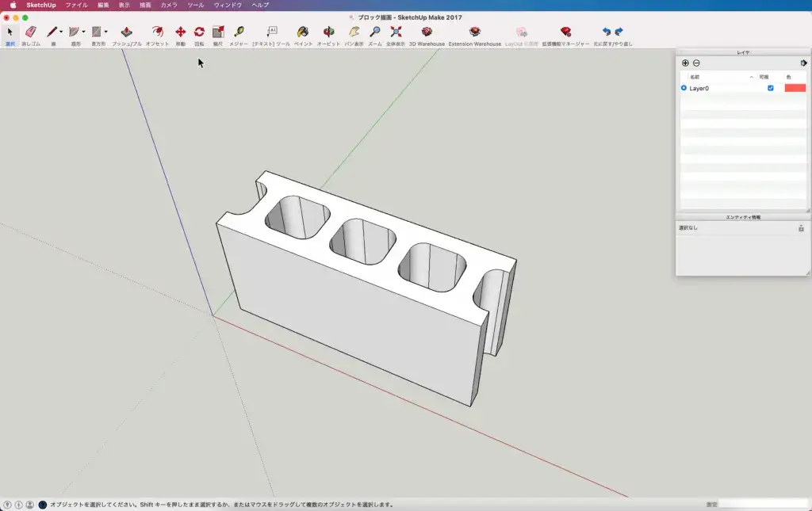Open the ウィンドウ menu

[228, 6]
